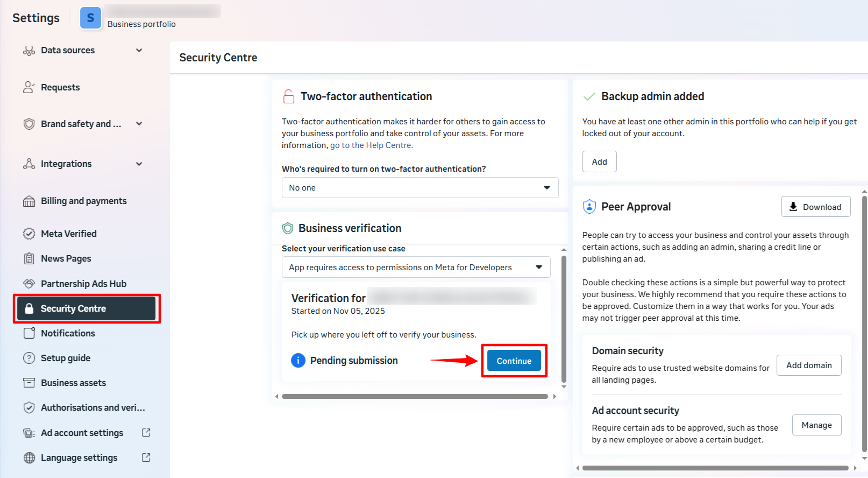Click the Download button in Peer Approval
Image resolution: width=868 pixels, height=478 pixels.
click(x=815, y=207)
